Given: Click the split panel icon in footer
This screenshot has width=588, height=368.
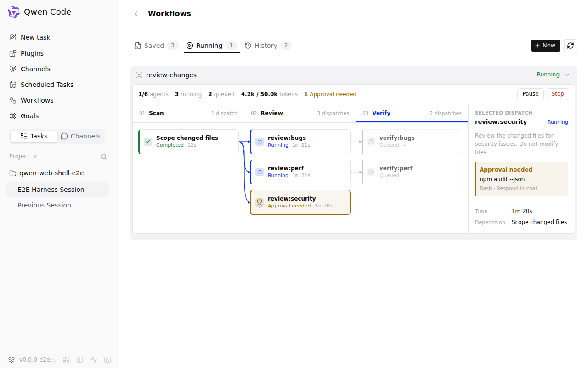Looking at the screenshot, I should pos(80,360).
